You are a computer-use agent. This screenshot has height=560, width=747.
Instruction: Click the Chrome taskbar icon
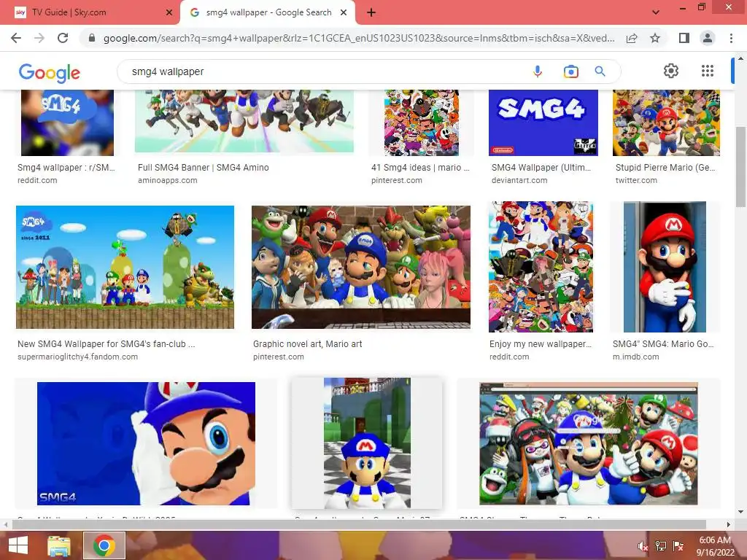point(104,545)
